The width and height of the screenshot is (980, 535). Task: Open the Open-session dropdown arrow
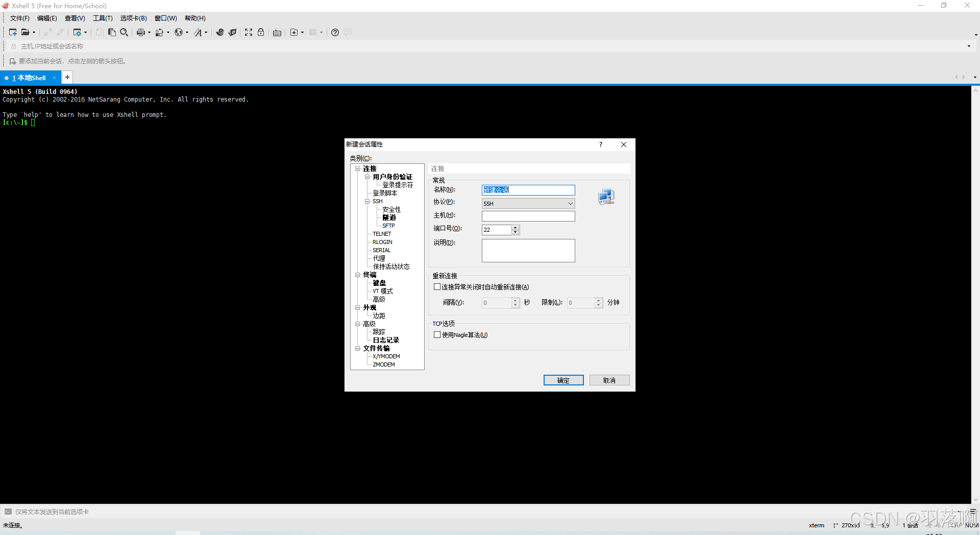(x=34, y=33)
